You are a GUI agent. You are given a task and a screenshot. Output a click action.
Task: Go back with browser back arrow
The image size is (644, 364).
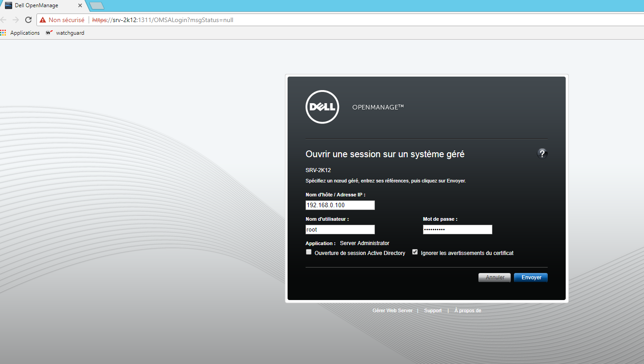coord(4,20)
